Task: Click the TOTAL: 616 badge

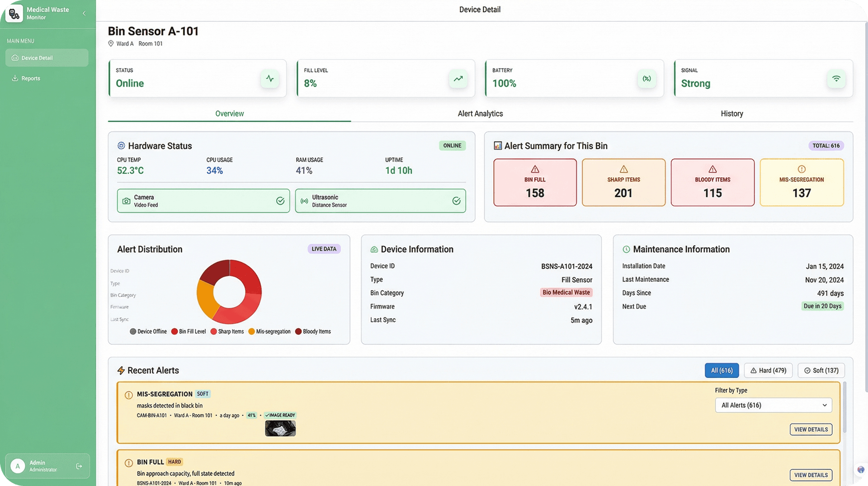Action: click(826, 146)
